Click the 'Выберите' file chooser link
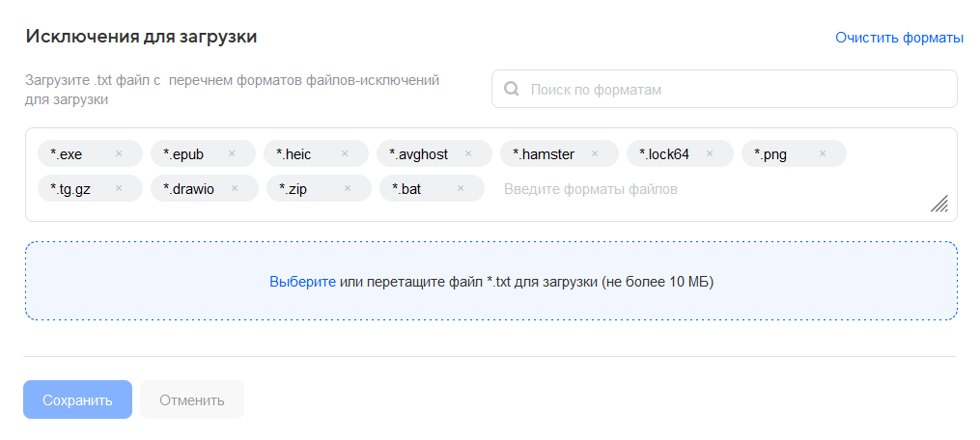980x440 pixels. click(x=302, y=283)
